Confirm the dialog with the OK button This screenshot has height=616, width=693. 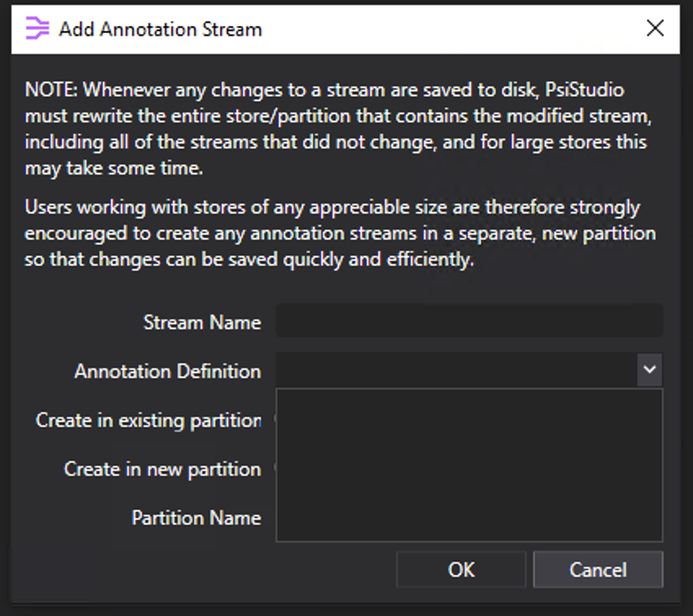tap(461, 569)
